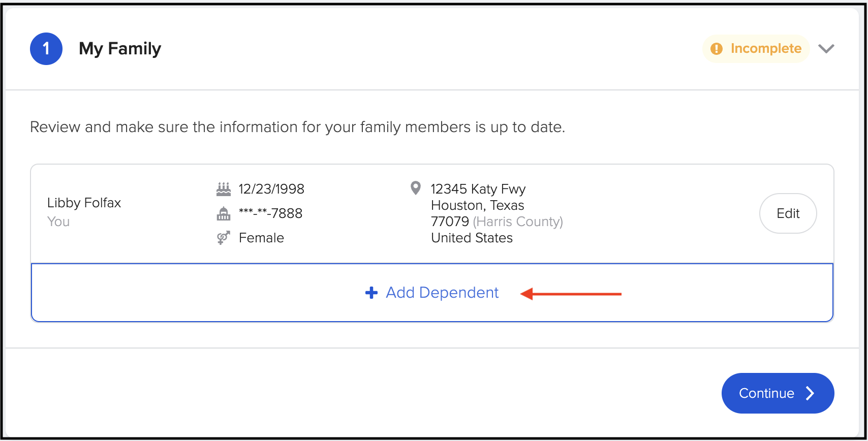868x441 pixels.
Task: Open the Edit dialog for Libby Folfax
Action: coord(788,213)
